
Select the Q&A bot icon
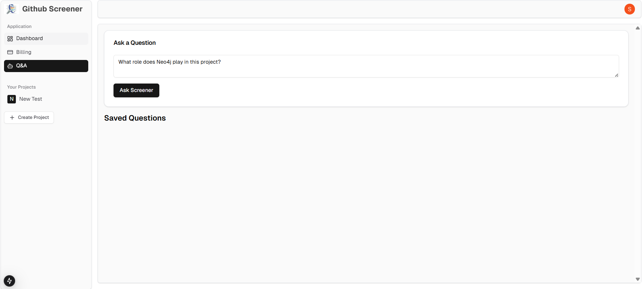click(10, 66)
